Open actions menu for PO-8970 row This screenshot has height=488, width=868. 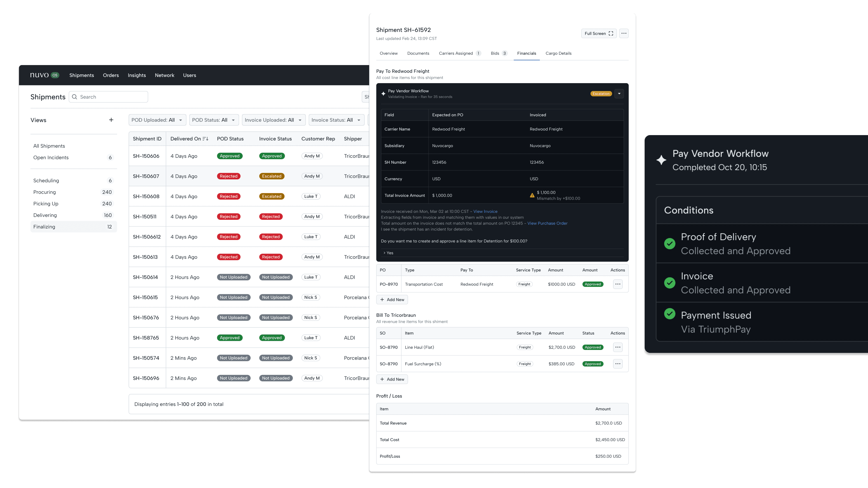(x=618, y=284)
